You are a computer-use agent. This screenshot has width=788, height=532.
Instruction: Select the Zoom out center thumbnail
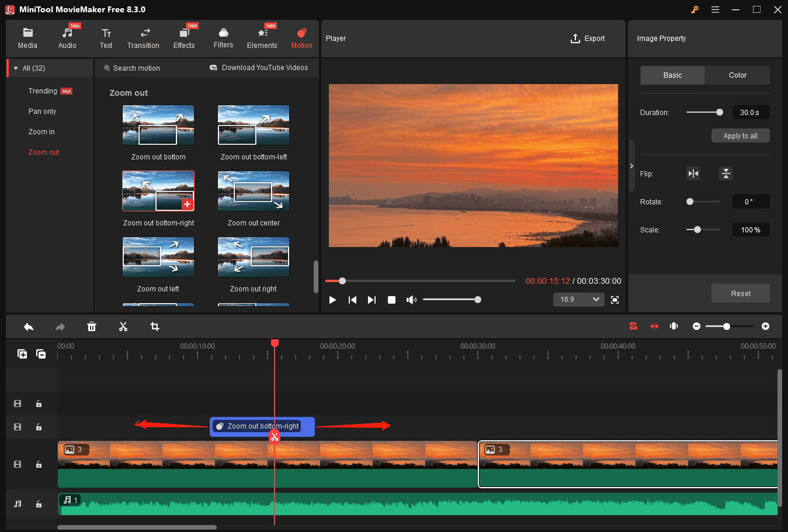tap(254, 191)
